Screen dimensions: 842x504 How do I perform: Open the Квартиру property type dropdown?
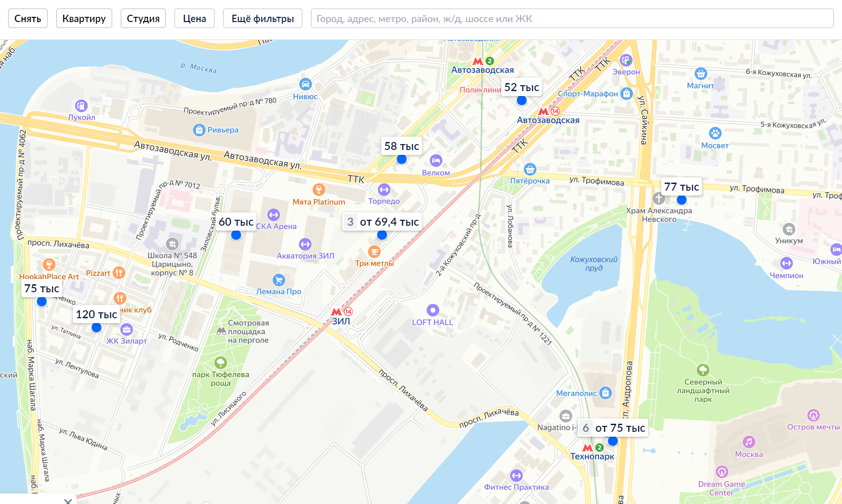pyautogui.click(x=84, y=18)
